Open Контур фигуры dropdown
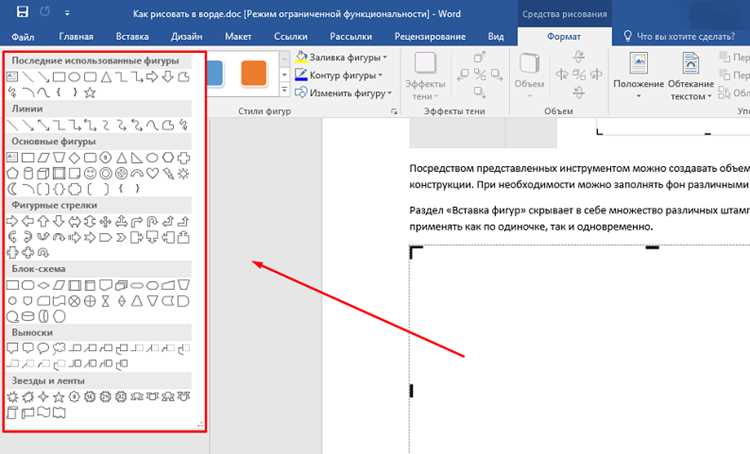Viewport: 750px width, 454px height. [339, 75]
